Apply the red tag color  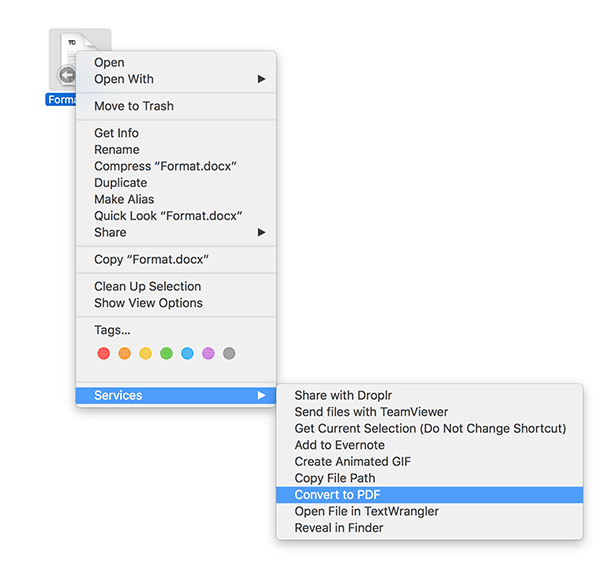click(x=104, y=353)
